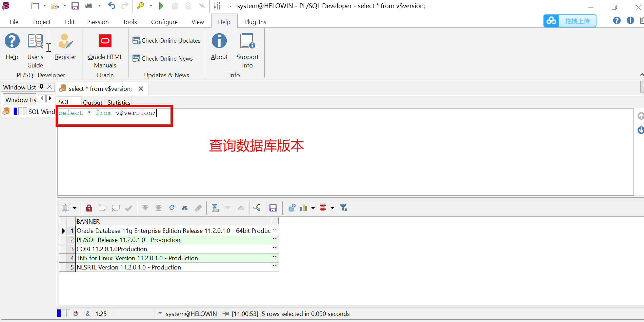Click Check Online News
The height and width of the screenshot is (322, 644).
coord(163,59)
